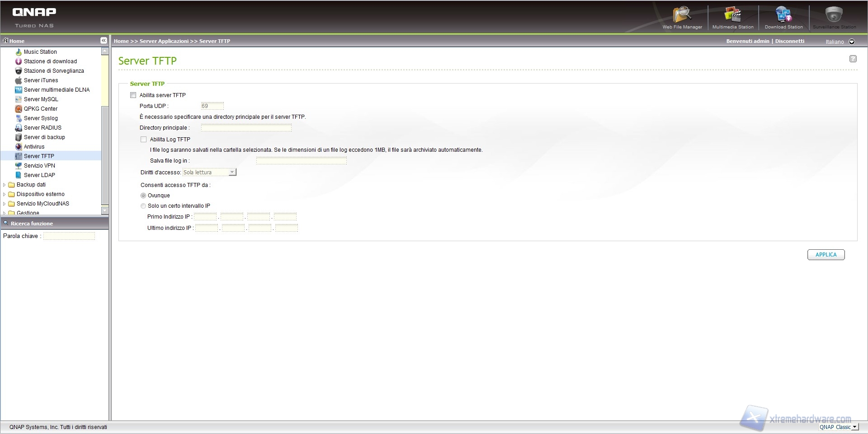
Task: Click the Home icon in the sidebar
Action: coord(6,41)
